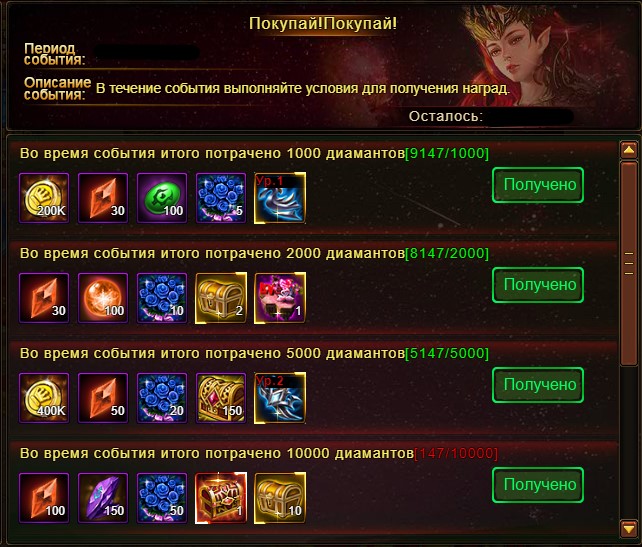Click the Ур.2 silver wings item icon
The height and width of the screenshot is (547, 642).
click(280, 398)
